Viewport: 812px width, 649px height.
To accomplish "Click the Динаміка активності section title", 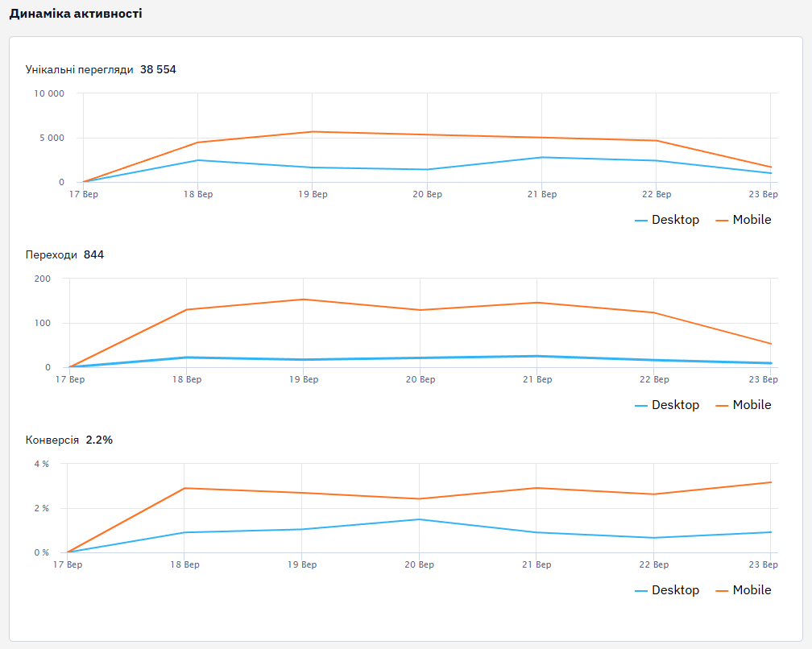I will (76, 14).
